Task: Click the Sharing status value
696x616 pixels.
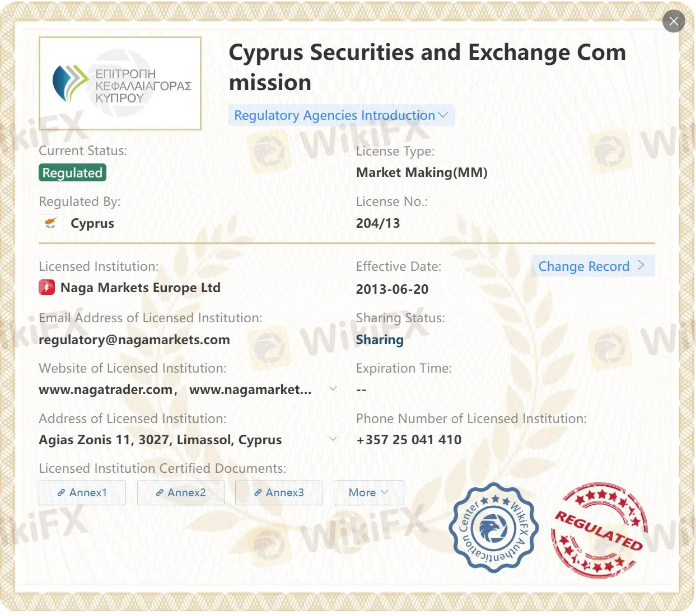Action: (380, 340)
